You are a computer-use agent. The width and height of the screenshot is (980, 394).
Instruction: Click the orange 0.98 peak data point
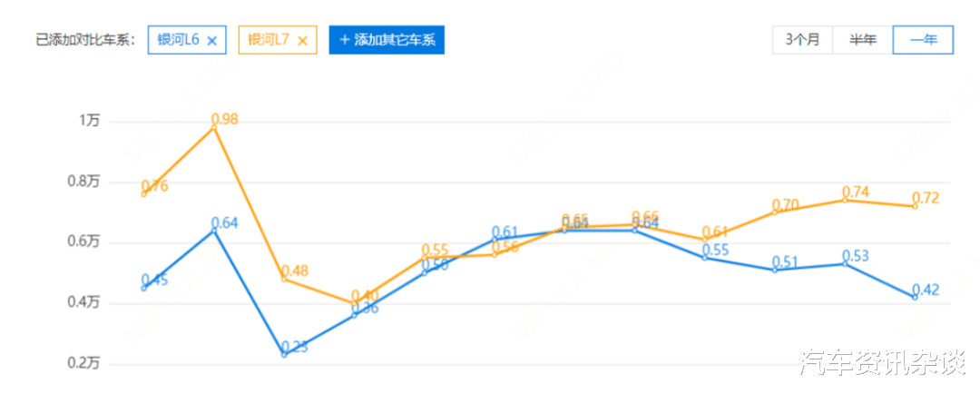(214, 128)
